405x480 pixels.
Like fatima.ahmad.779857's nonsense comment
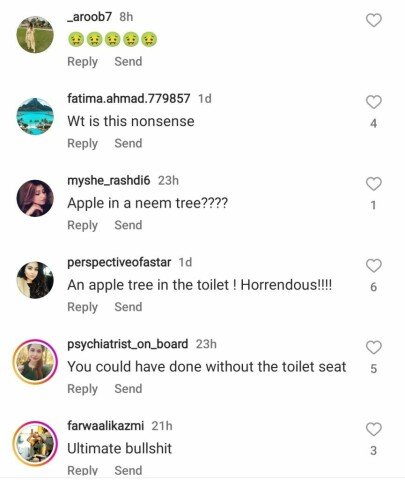coord(374,102)
